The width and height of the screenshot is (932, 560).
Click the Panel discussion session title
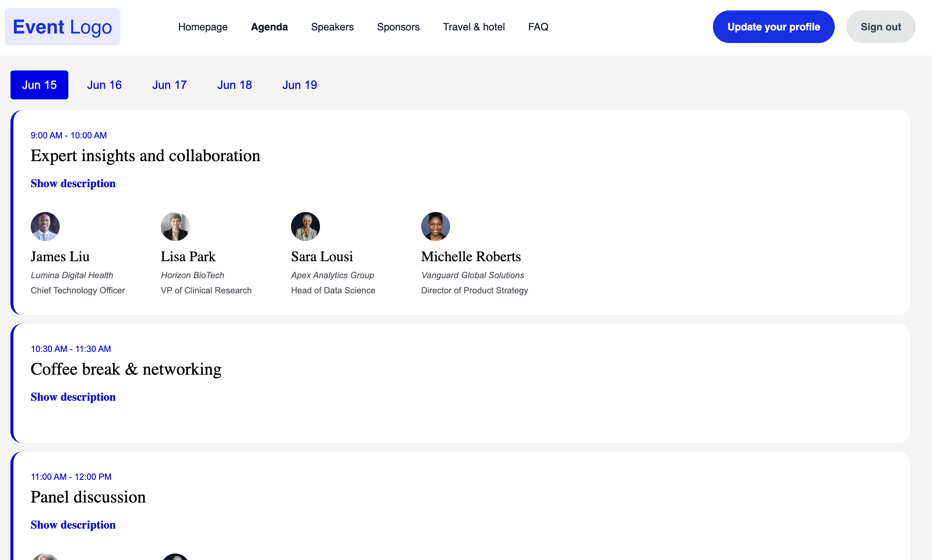pyautogui.click(x=88, y=497)
